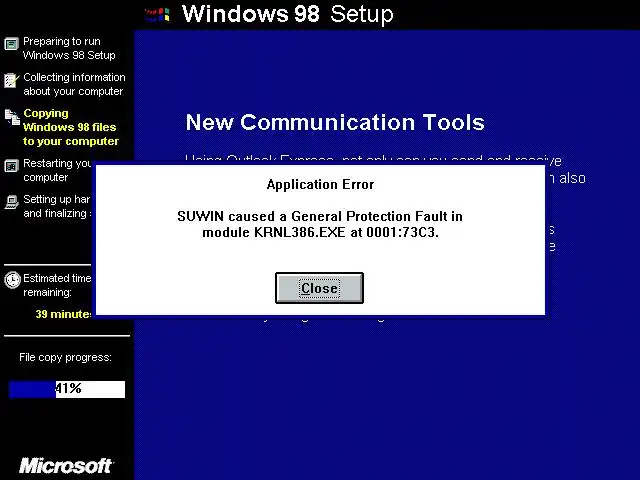The image size is (640, 480).
Task: Click the Windows flag logo in the header
Action: (157, 15)
